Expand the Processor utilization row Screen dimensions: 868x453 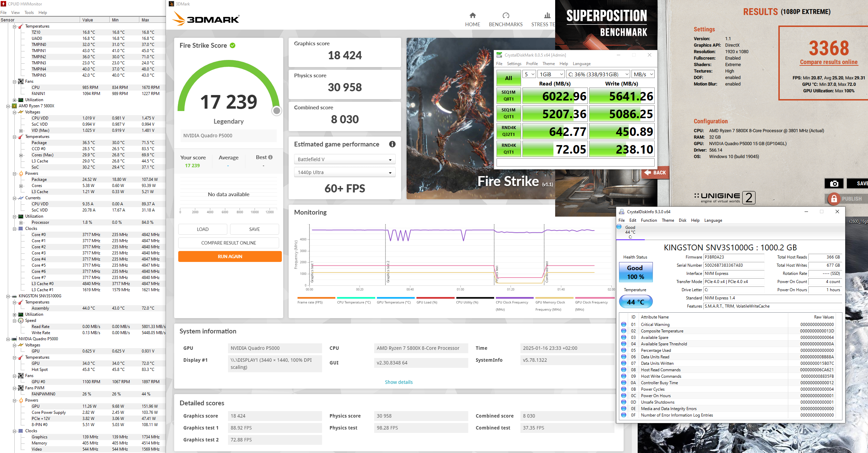tap(21, 223)
